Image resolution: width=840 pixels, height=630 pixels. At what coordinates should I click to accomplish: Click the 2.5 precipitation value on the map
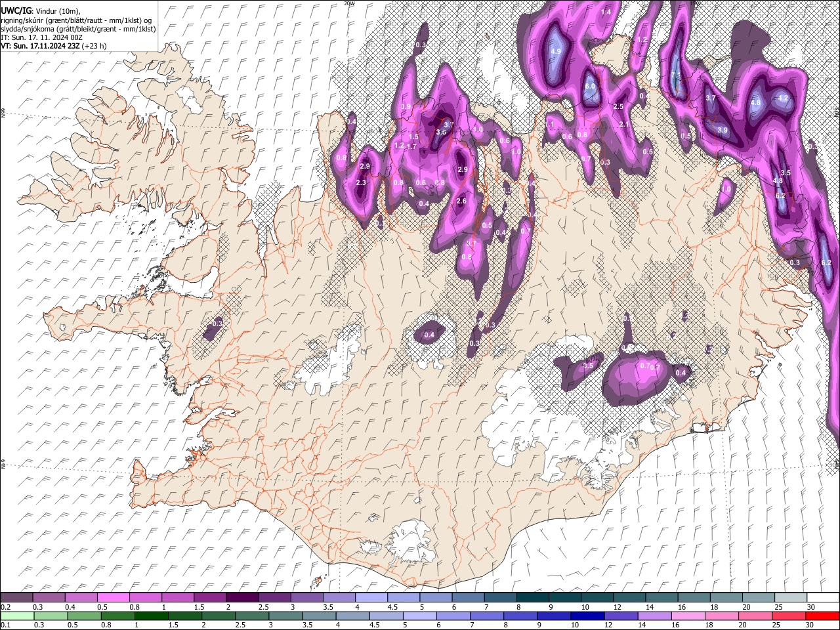pyautogui.click(x=618, y=106)
